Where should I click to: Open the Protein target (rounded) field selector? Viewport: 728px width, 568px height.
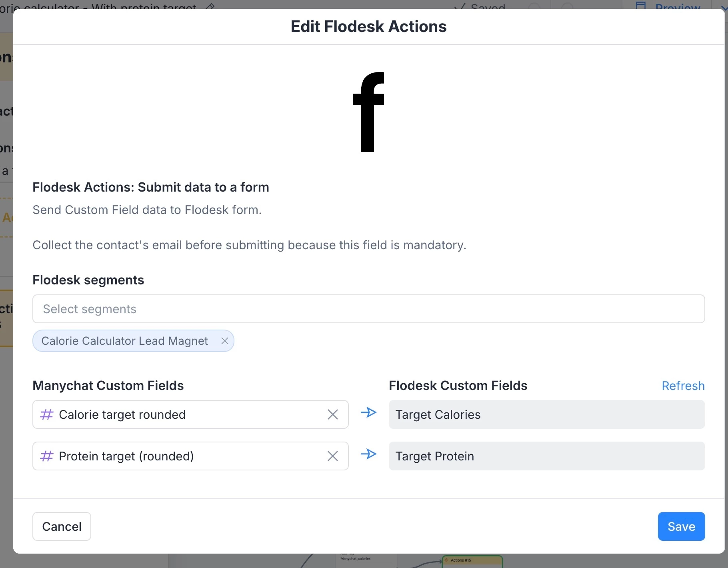(180, 456)
